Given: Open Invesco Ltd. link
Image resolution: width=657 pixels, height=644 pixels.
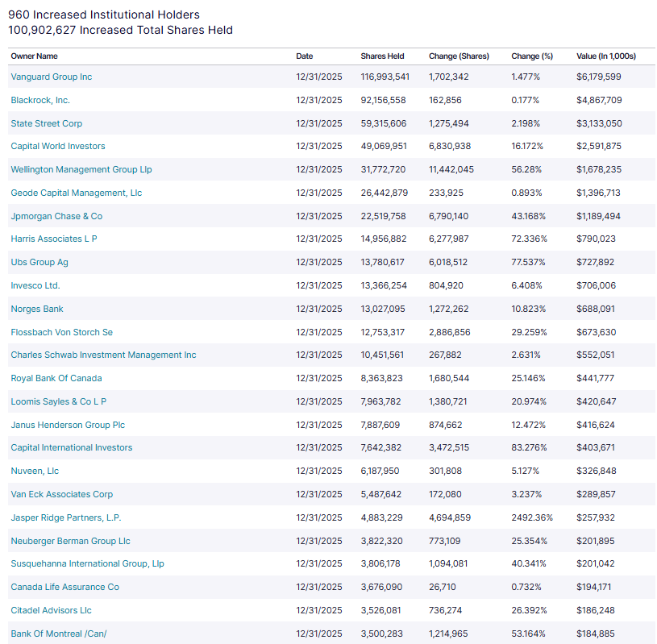Looking at the screenshot, I should (x=35, y=286).
